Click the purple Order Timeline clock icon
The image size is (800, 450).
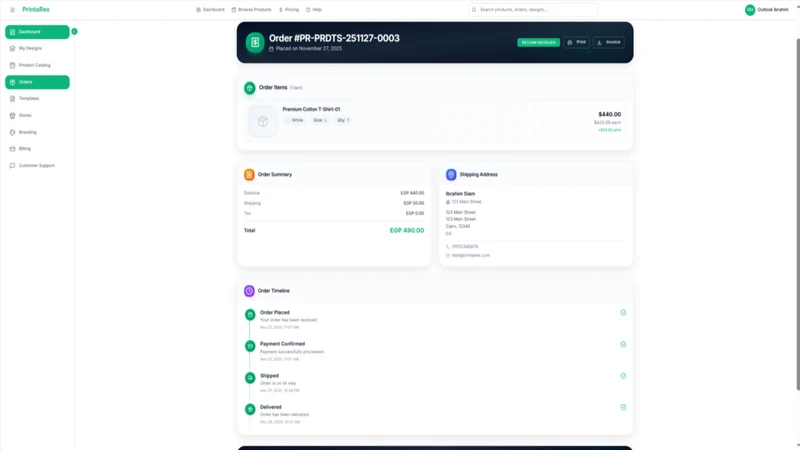tap(249, 291)
